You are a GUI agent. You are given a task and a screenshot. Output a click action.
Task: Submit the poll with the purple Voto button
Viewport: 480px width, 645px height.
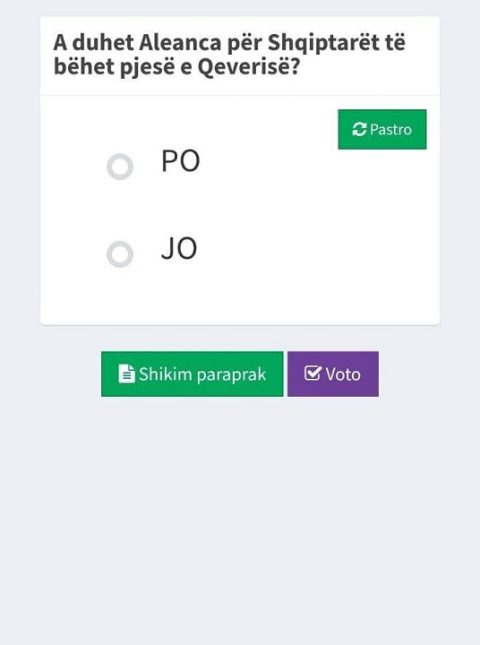333,374
